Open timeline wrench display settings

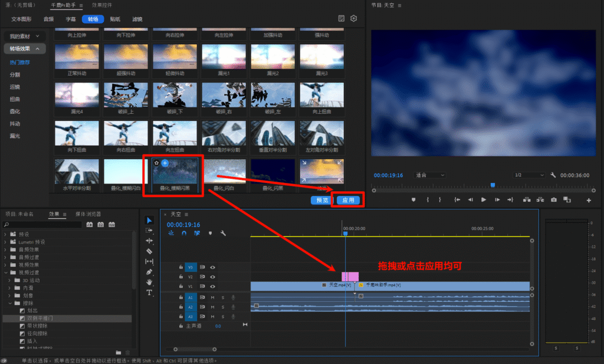tap(223, 233)
